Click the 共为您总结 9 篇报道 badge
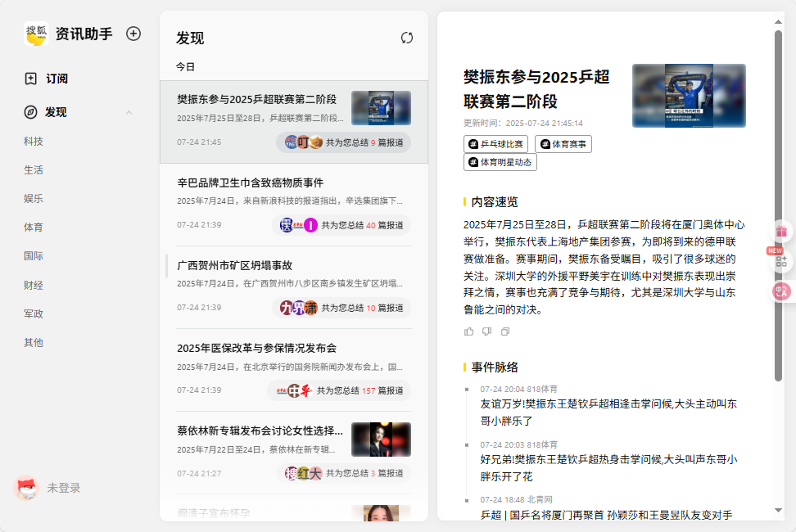796x532 pixels. [x=344, y=142]
